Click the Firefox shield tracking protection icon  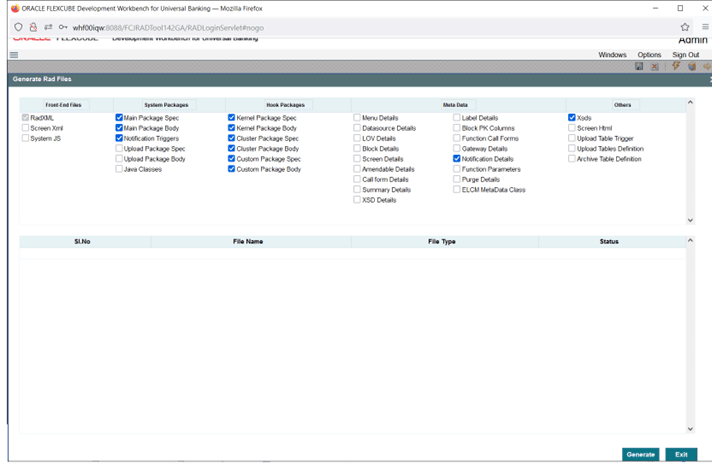[18, 27]
